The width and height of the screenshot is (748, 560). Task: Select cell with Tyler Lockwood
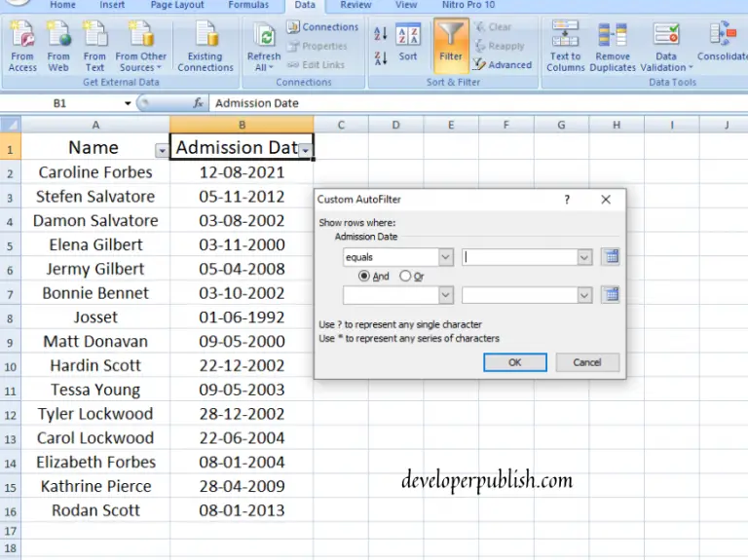(x=95, y=414)
